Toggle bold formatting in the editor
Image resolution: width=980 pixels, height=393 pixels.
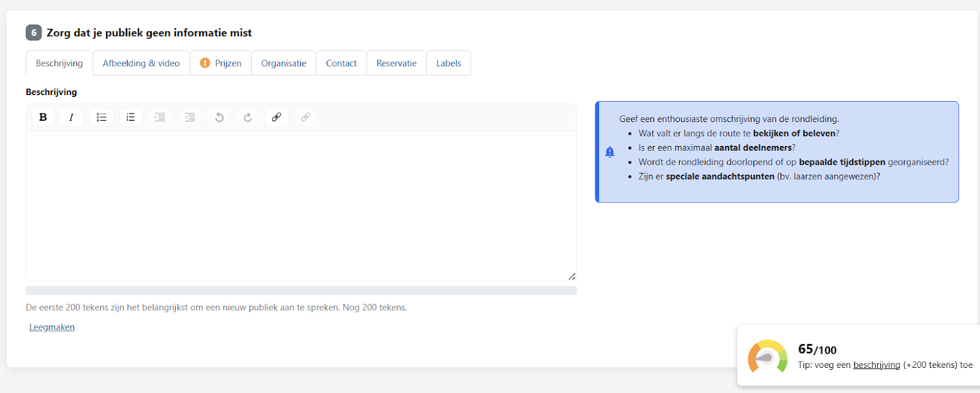[43, 117]
